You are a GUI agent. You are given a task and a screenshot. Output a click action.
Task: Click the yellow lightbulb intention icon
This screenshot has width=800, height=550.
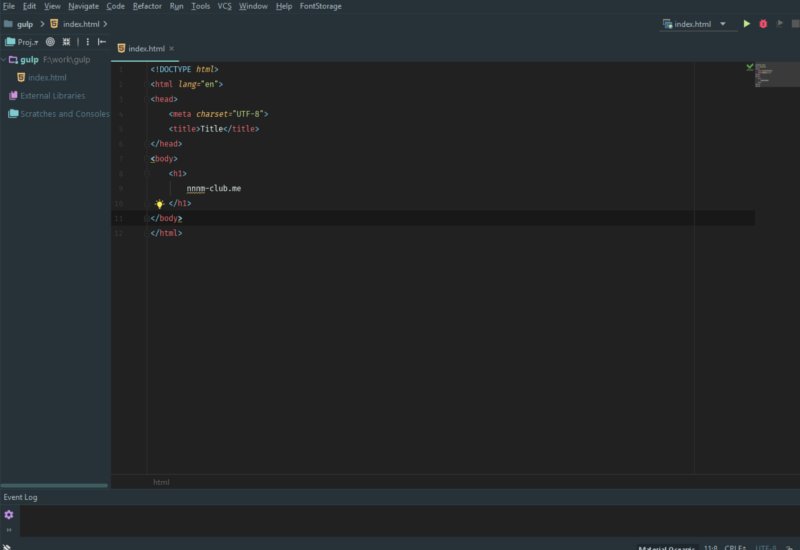(x=158, y=203)
